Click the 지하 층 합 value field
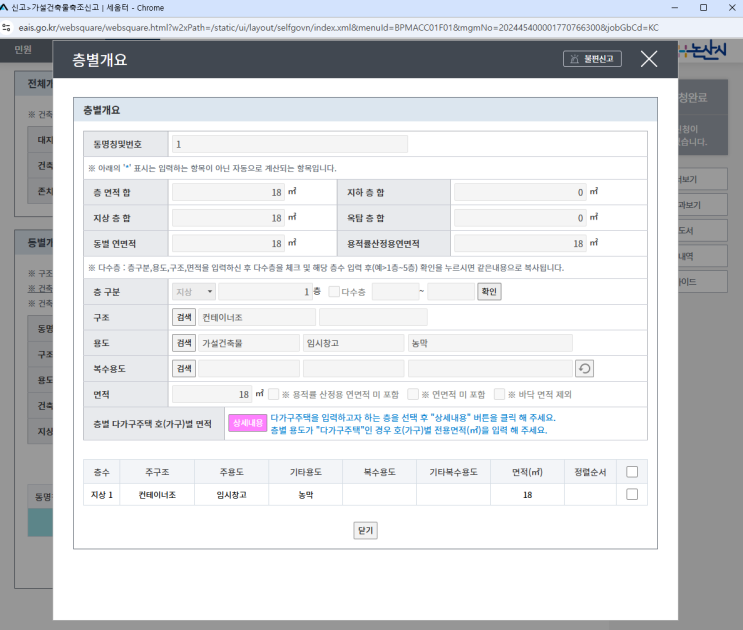This screenshot has height=630, width=743. coord(520,192)
